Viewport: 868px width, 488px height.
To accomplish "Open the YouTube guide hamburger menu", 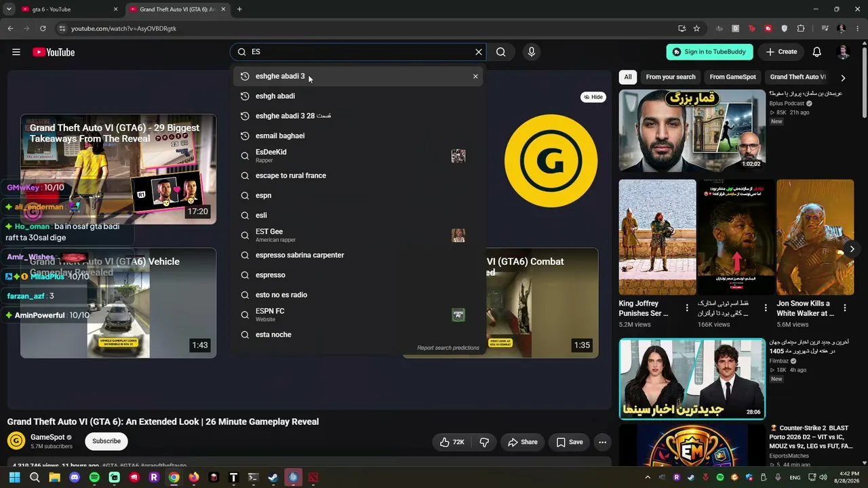I will click(16, 52).
